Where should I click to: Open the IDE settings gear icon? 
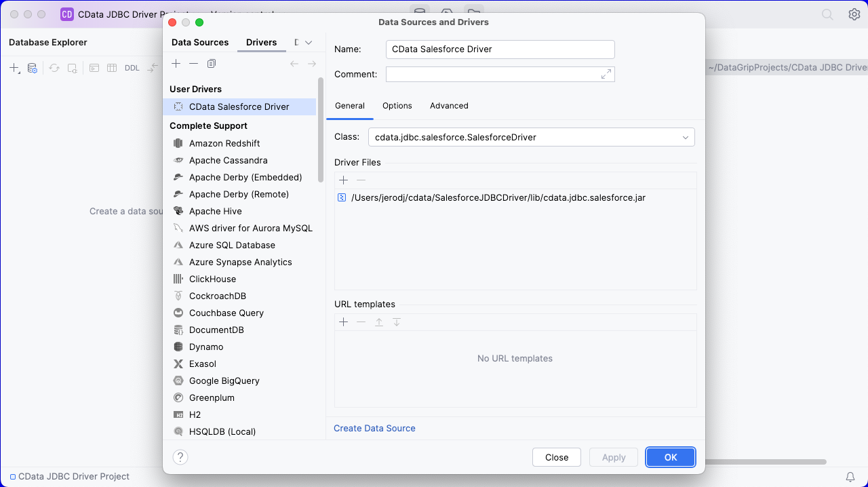[x=854, y=14]
